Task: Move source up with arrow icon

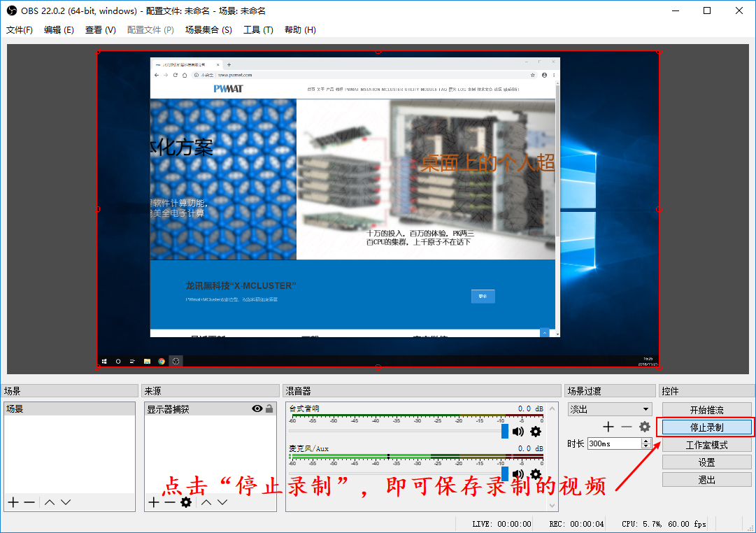Action: coord(206,502)
